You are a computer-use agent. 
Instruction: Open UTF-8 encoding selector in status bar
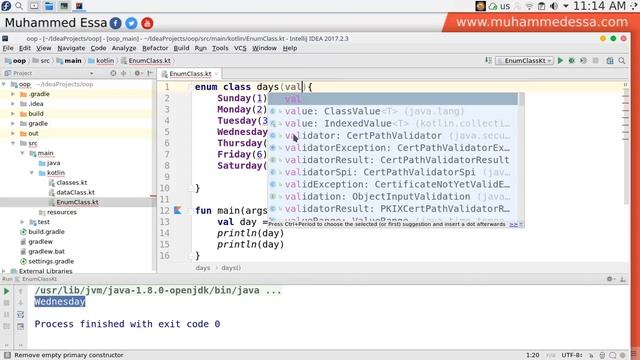[x=571, y=355]
